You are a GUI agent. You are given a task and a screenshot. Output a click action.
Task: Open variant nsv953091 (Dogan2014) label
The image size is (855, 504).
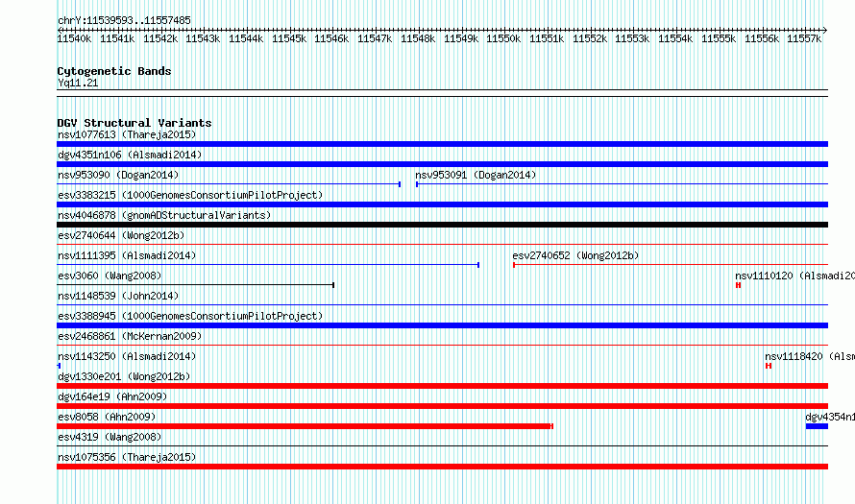pyautogui.click(x=476, y=175)
